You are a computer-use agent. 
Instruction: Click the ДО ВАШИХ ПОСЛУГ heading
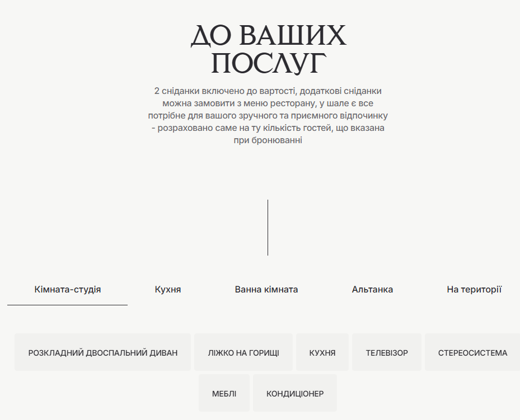coord(268,49)
